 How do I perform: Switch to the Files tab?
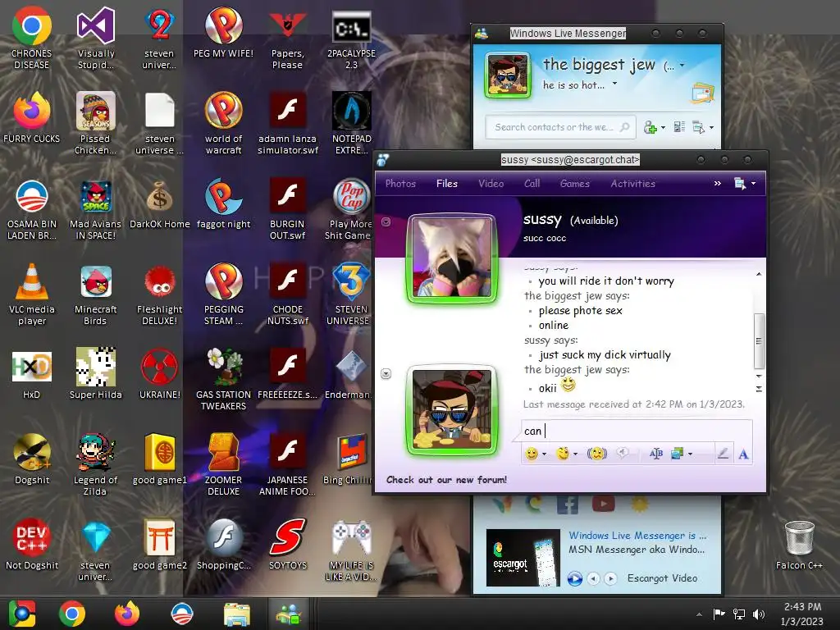447,183
